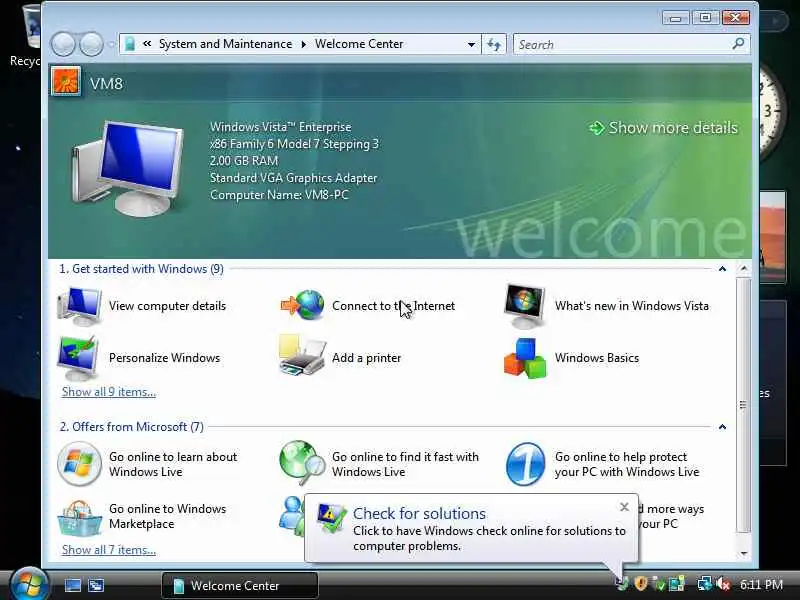The height and width of the screenshot is (600, 800).
Task: Click Show all 7 items link
Action: coord(109,550)
